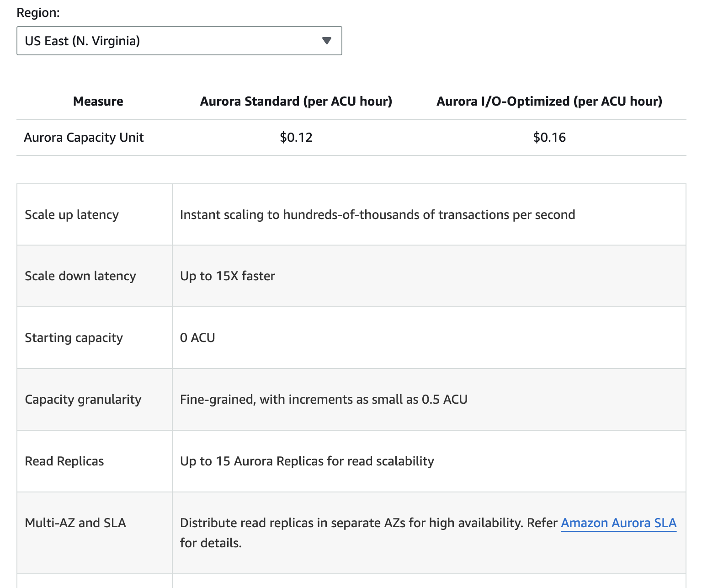Screen dimensions: 702x588
Task: Select the US East (N. Virginia) region box
Action: [179, 41]
